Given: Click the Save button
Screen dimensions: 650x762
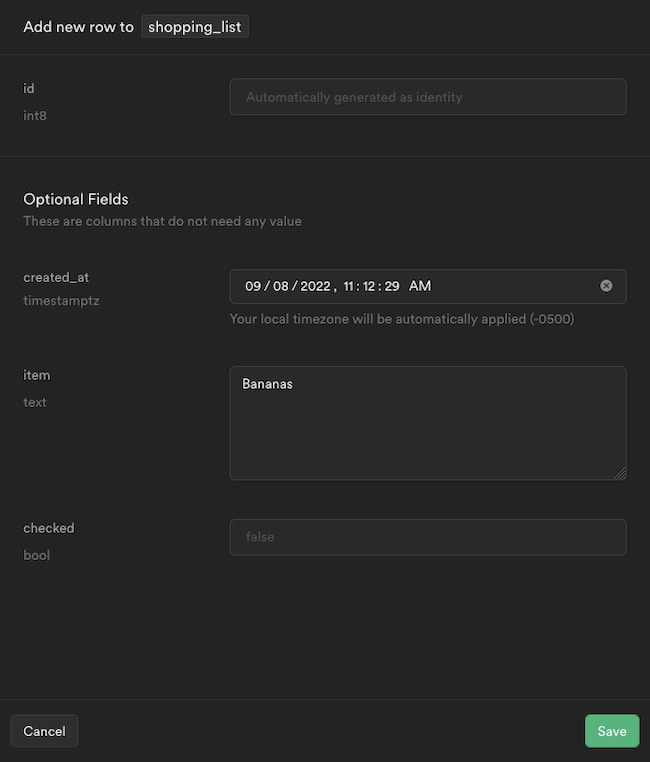Looking at the screenshot, I should tap(612, 731).
